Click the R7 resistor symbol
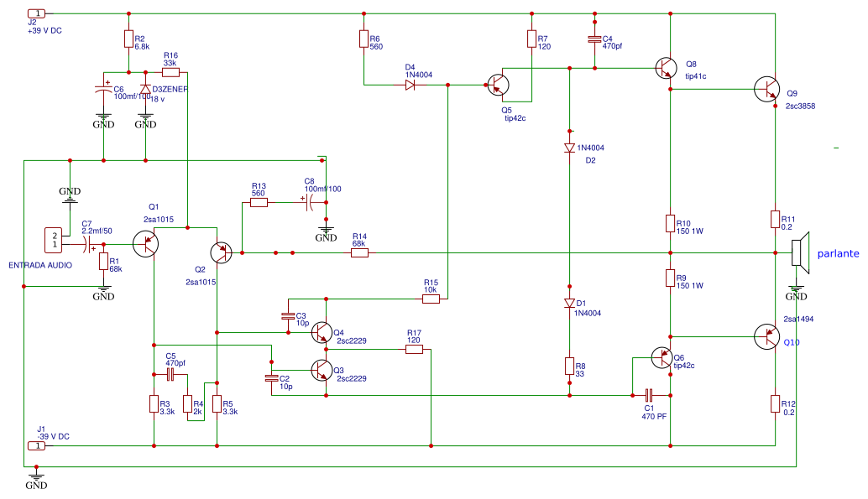The width and height of the screenshot is (868, 499). 531,39
